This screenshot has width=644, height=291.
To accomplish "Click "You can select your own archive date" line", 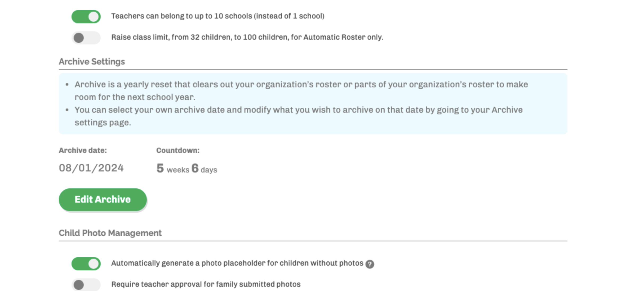I will [x=298, y=110].
